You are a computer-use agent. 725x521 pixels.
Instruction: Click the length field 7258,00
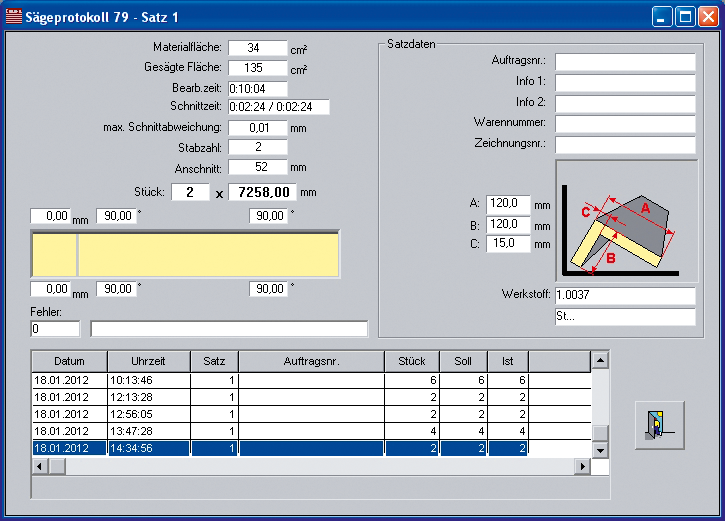click(x=262, y=192)
